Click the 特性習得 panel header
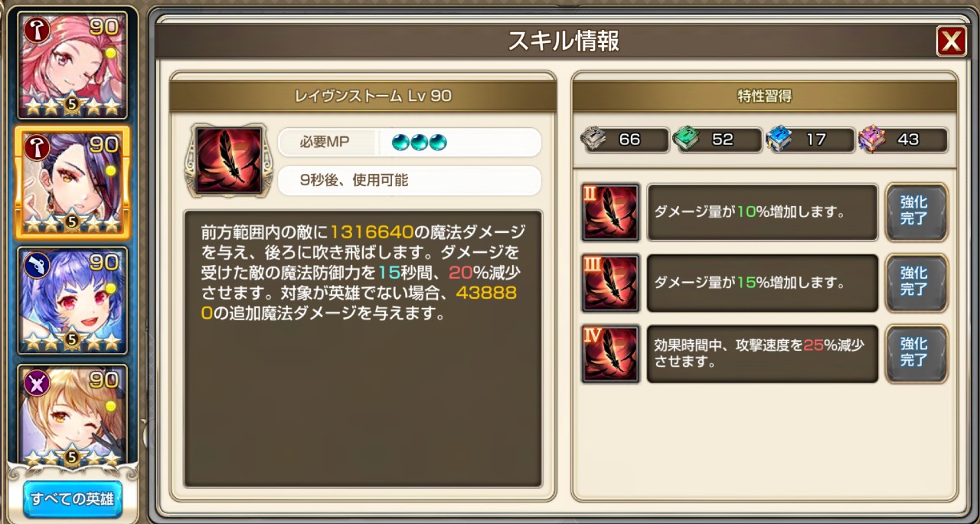The image size is (980, 524). 764,96
